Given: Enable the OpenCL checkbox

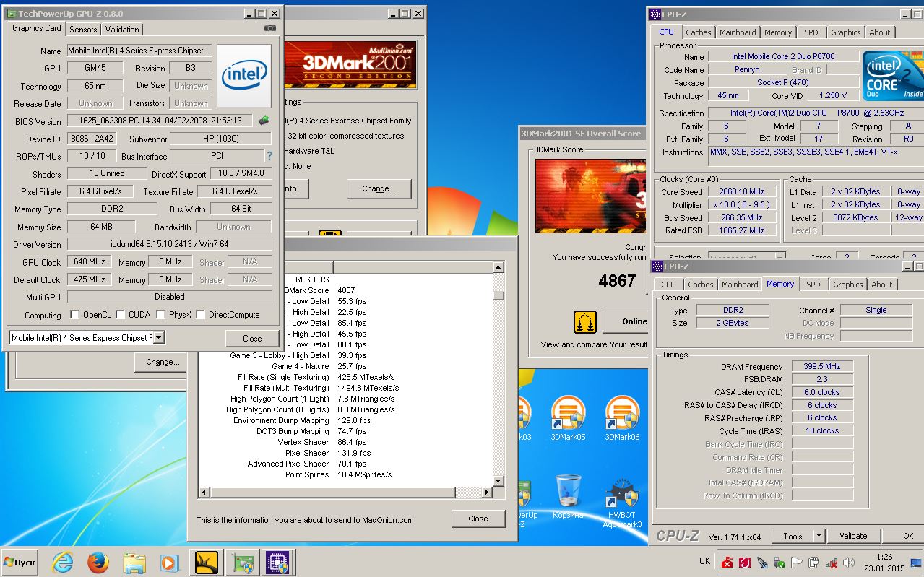Looking at the screenshot, I should (74, 315).
